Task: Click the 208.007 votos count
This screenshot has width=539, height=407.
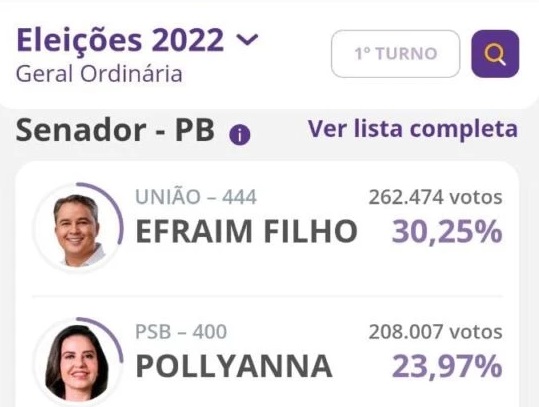Action: click(x=436, y=332)
